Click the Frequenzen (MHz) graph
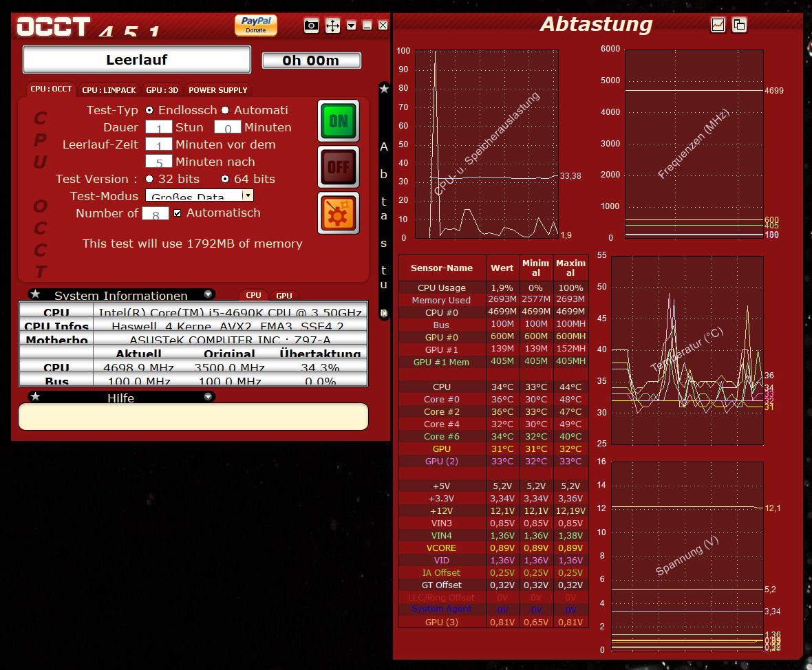This screenshot has width=812, height=670. 694,144
